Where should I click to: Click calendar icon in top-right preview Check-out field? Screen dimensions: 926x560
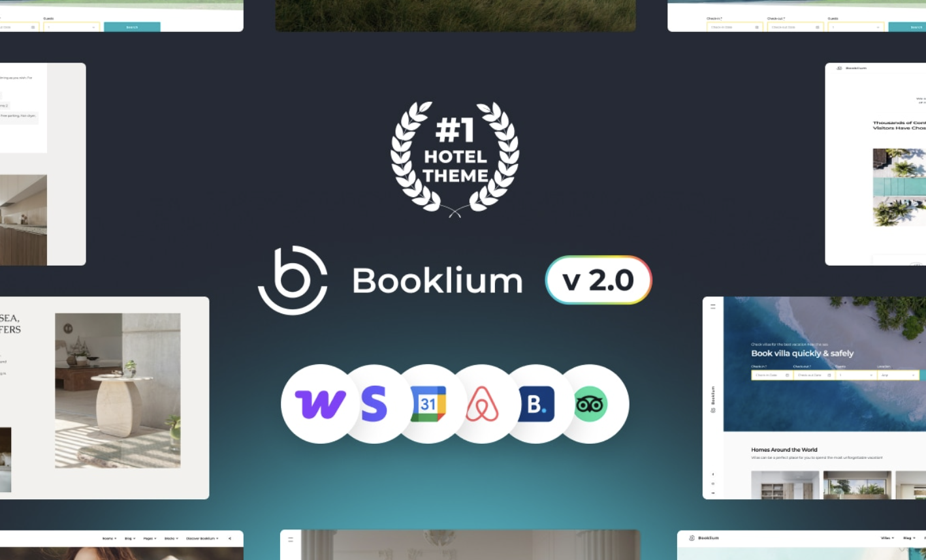(x=816, y=27)
